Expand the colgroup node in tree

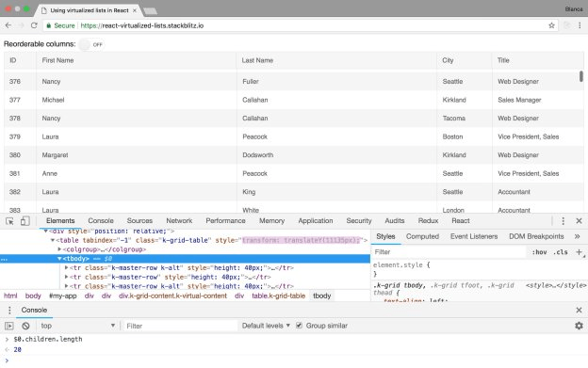point(59,249)
